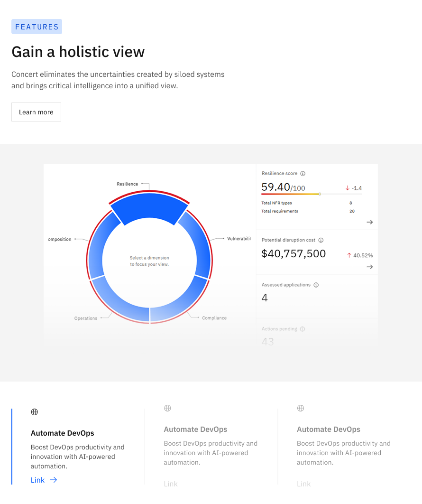422x504 pixels.
Task: Select the composition segment of the donut chart
Action: [x=100, y=245]
